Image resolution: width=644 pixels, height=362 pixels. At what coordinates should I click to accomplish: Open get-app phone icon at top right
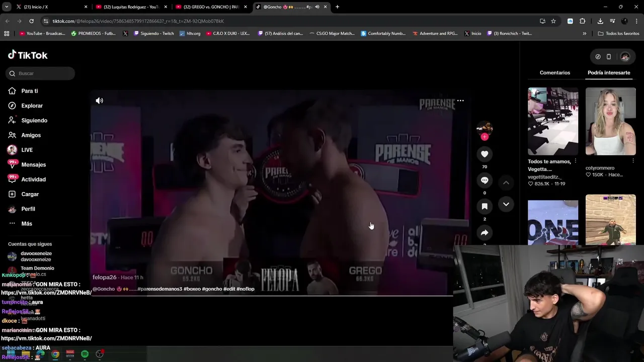pos(609,57)
